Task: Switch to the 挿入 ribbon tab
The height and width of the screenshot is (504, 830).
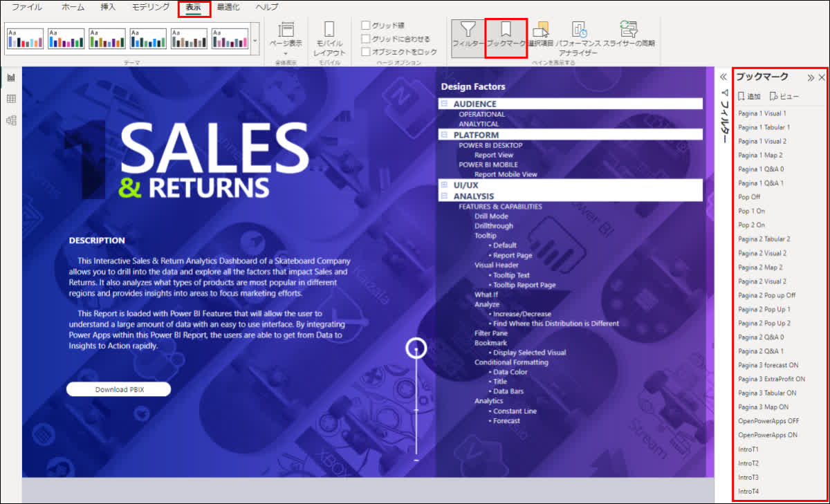Action: coord(108,7)
